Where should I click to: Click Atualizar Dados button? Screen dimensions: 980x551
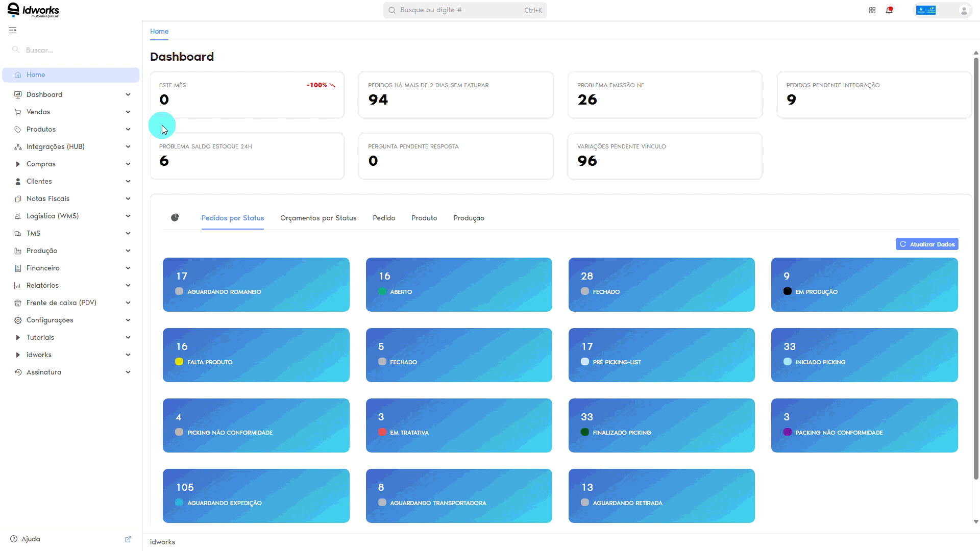pos(927,244)
